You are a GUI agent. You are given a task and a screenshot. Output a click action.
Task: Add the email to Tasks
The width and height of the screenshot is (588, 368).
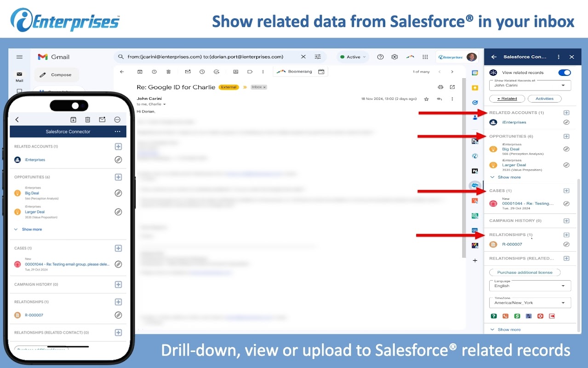(217, 72)
